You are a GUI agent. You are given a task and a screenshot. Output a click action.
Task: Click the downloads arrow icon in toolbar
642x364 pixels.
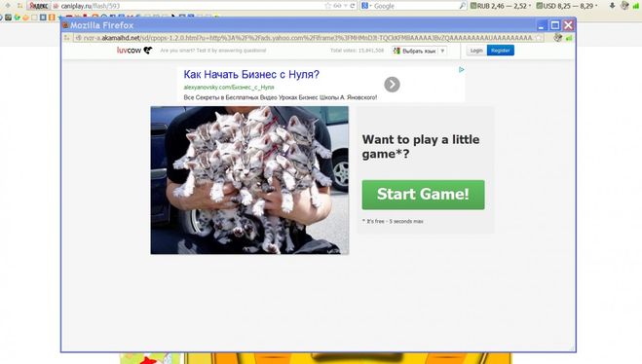click(x=612, y=6)
